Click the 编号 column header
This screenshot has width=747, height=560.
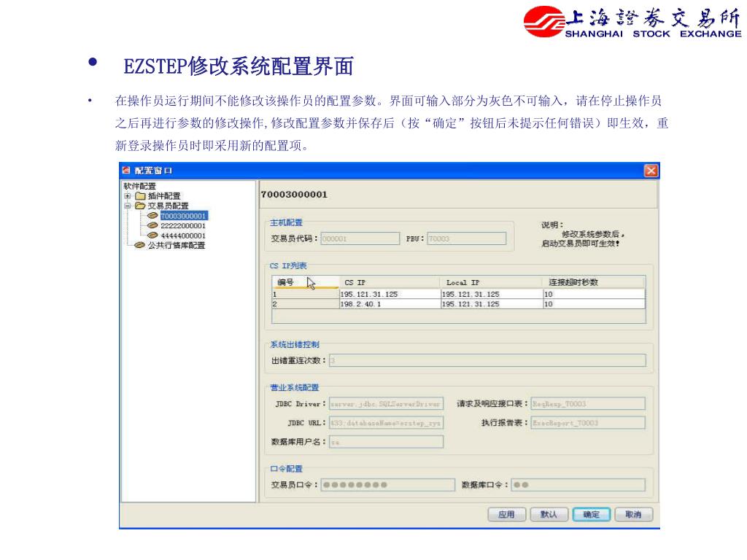tap(306, 282)
